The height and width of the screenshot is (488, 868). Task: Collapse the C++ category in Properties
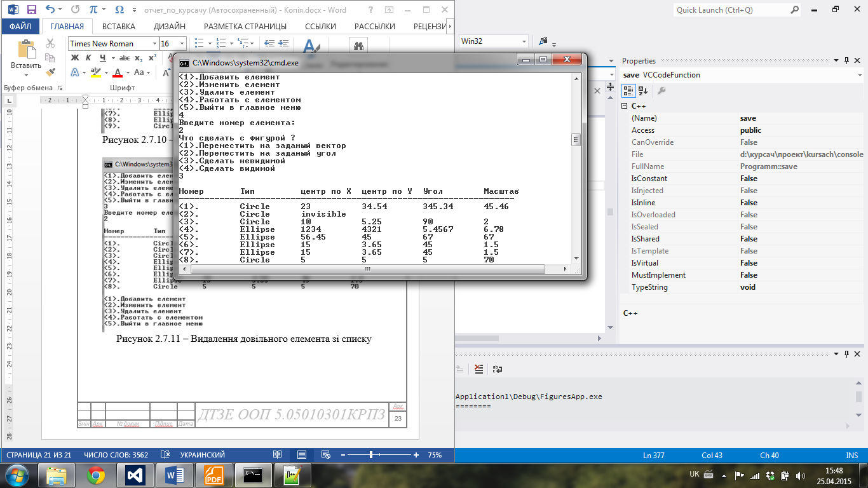click(625, 106)
